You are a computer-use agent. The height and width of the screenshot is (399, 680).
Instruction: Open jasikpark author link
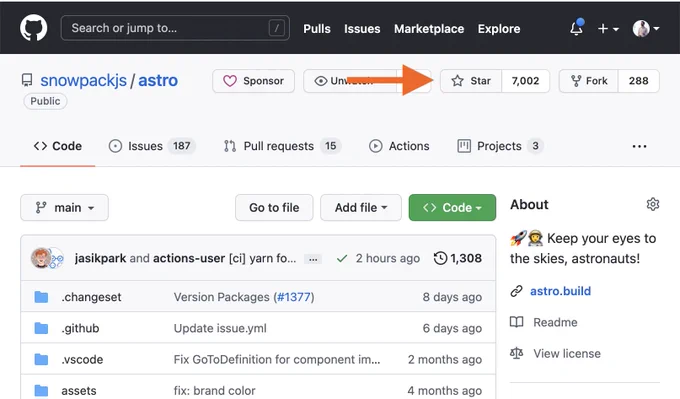pyautogui.click(x=100, y=258)
